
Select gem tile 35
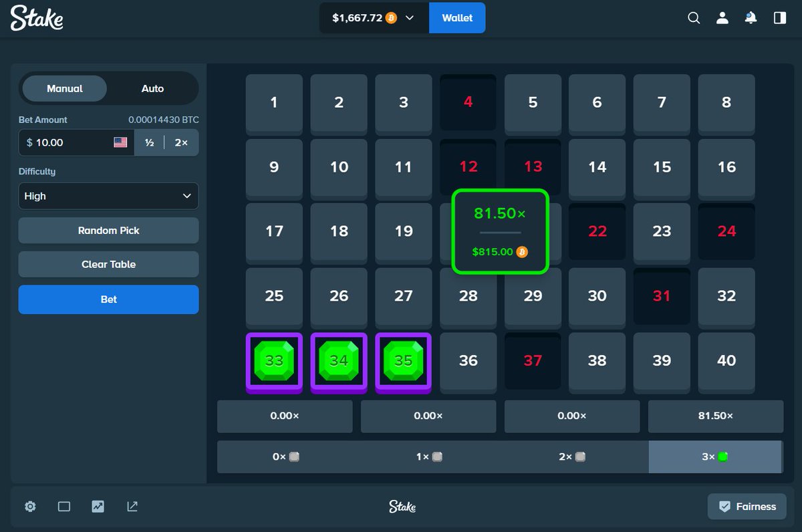[403, 361]
